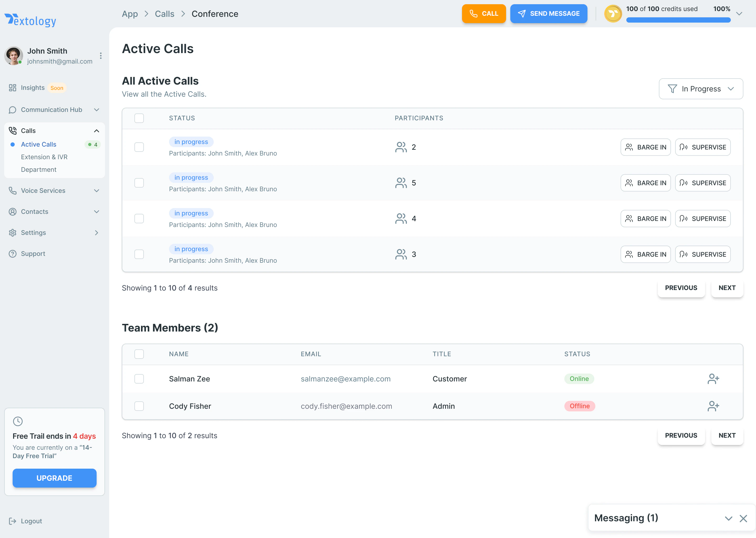756x538 pixels.
Task: Click the Calls phone icon in sidebar
Action: 13,131
